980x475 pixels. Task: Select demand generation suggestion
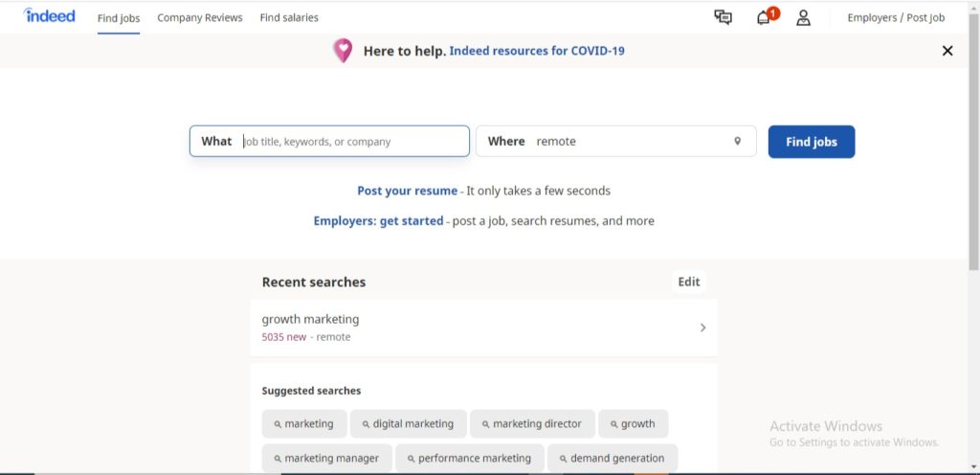612,458
